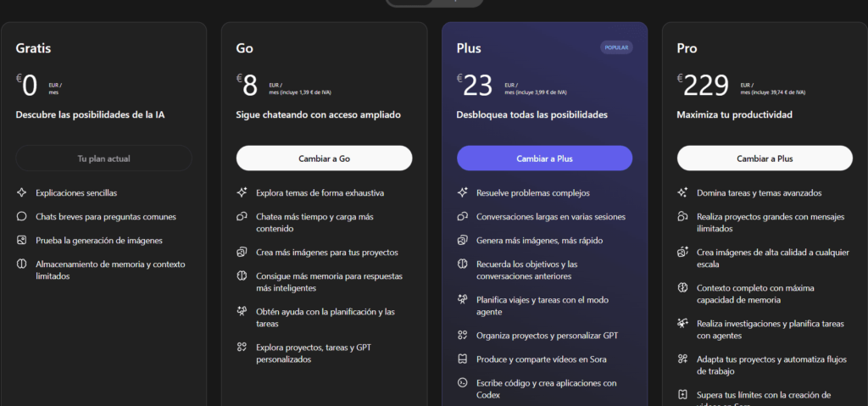Click the icon beside "Organiza proyectos y personalizar GPT"
868x406 pixels.
462,336
